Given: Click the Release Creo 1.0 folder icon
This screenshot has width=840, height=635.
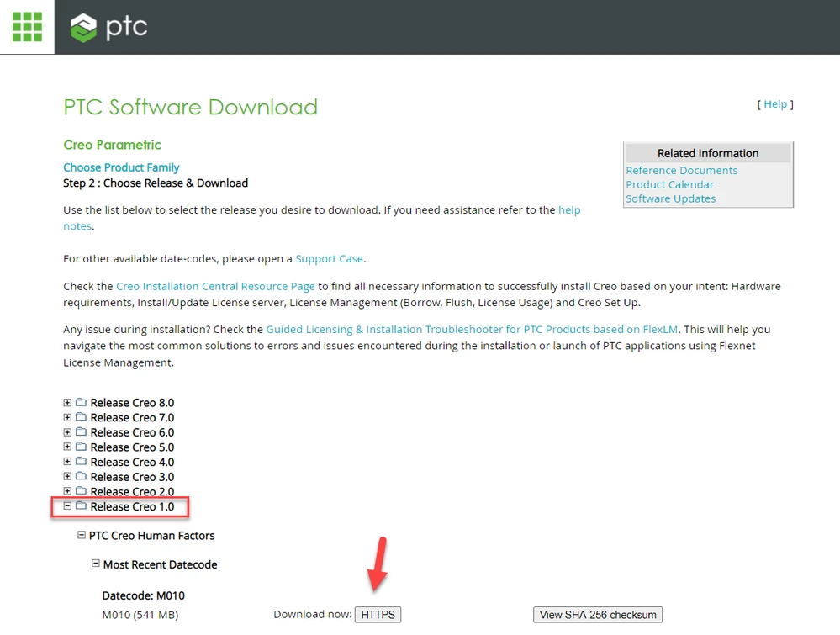Looking at the screenshot, I should coord(81,505).
